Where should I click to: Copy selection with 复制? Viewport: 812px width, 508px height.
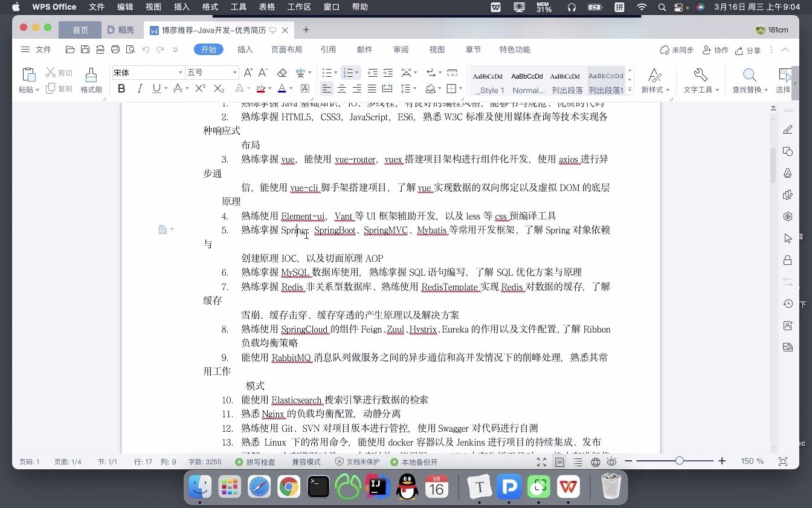coord(59,89)
